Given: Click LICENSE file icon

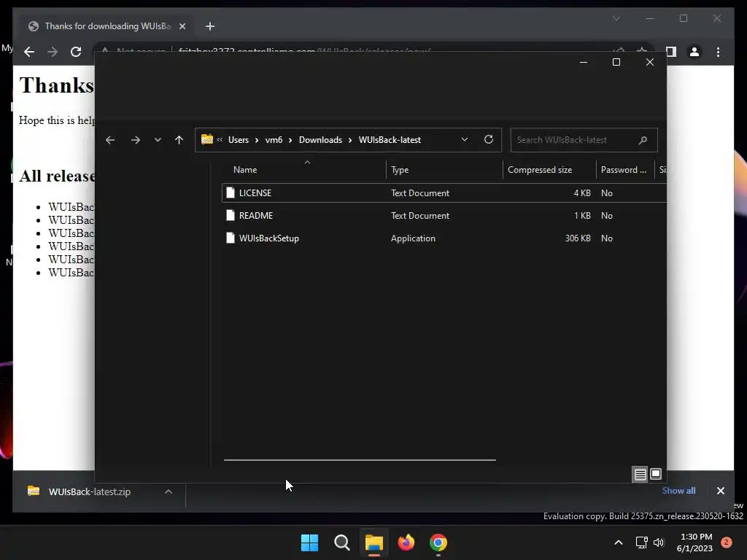Looking at the screenshot, I should (231, 192).
